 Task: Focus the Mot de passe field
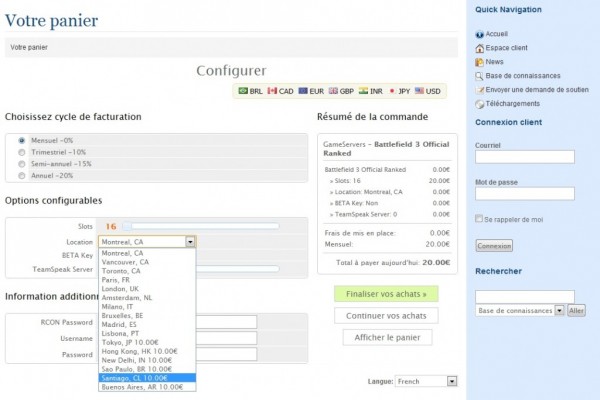[x=525, y=194]
